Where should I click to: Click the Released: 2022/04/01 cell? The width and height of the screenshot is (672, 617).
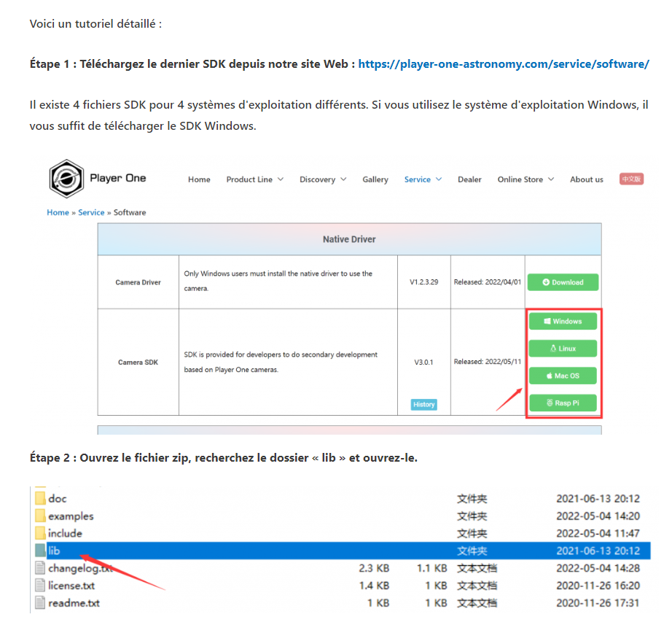[488, 282]
